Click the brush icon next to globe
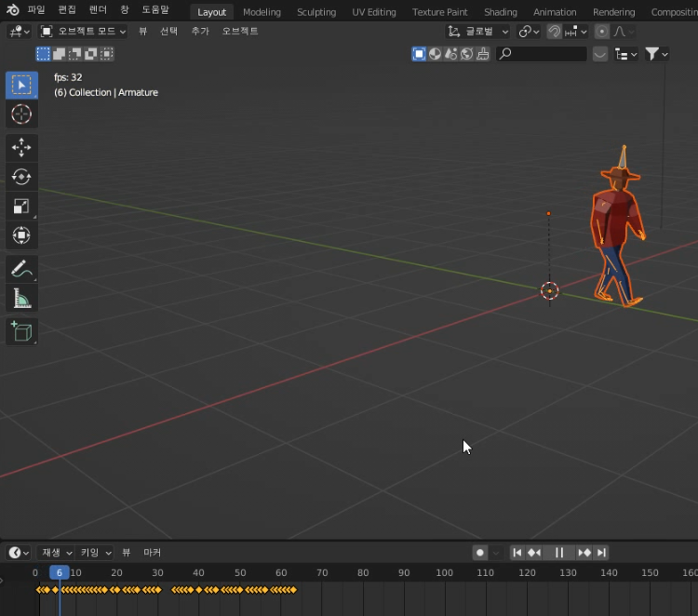This screenshot has height=616, width=698. pyautogui.click(x=482, y=54)
